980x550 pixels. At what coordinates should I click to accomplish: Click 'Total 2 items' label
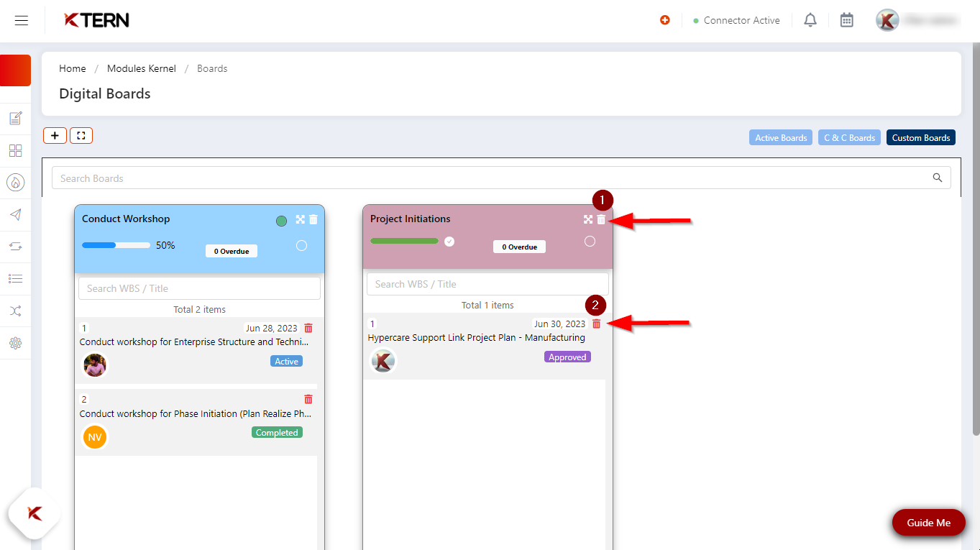tap(199, 309)
